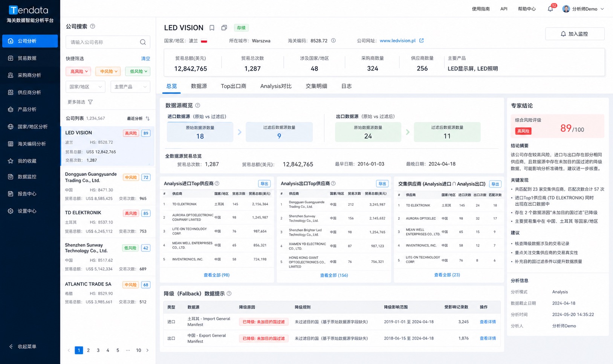Open 供应商分析 in the sidebar

pyautogui.click(x=30, y=92)
